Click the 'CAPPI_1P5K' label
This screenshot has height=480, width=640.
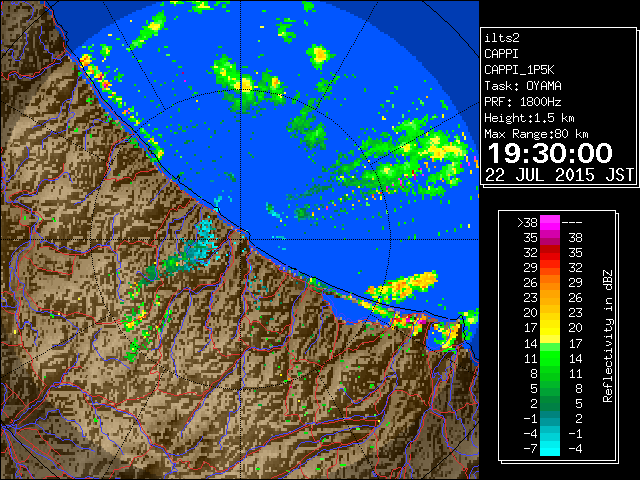[x=519, y=70]
